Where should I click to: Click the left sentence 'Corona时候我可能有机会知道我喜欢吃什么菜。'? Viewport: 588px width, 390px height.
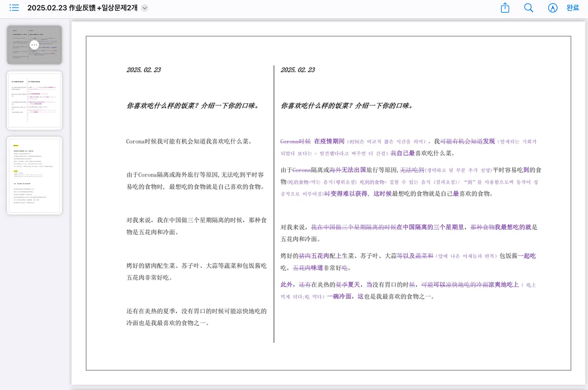189,142
